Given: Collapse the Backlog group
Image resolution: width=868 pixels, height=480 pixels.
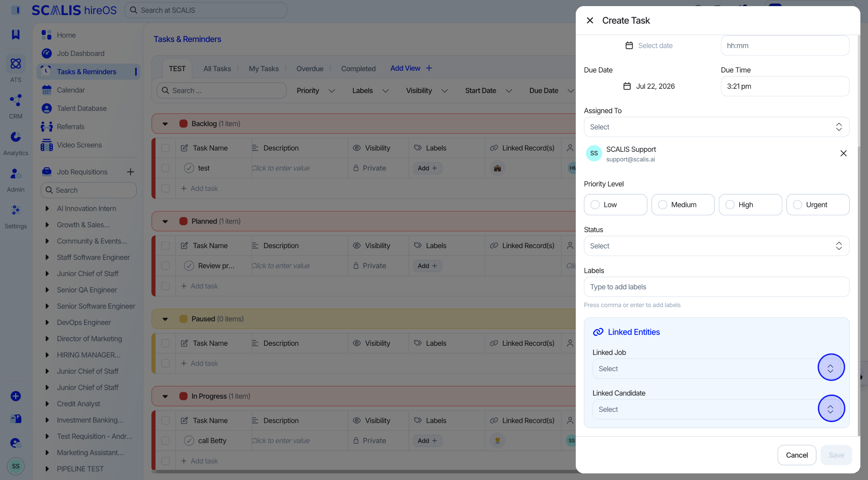Looking at the screenshot, I should coord(165,124).
